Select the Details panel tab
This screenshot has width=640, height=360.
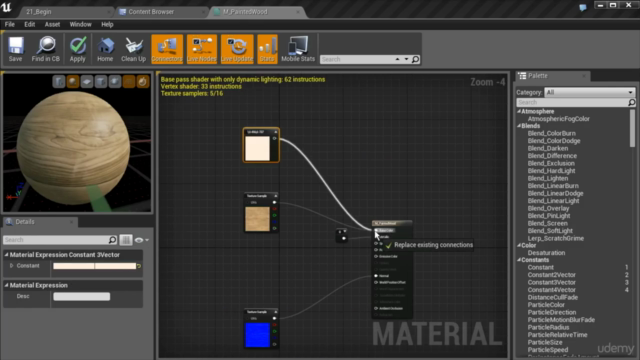click(x=39, y=222)
